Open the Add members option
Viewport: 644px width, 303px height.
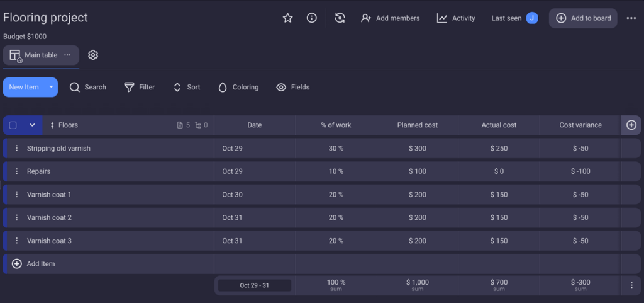[390, 18]
